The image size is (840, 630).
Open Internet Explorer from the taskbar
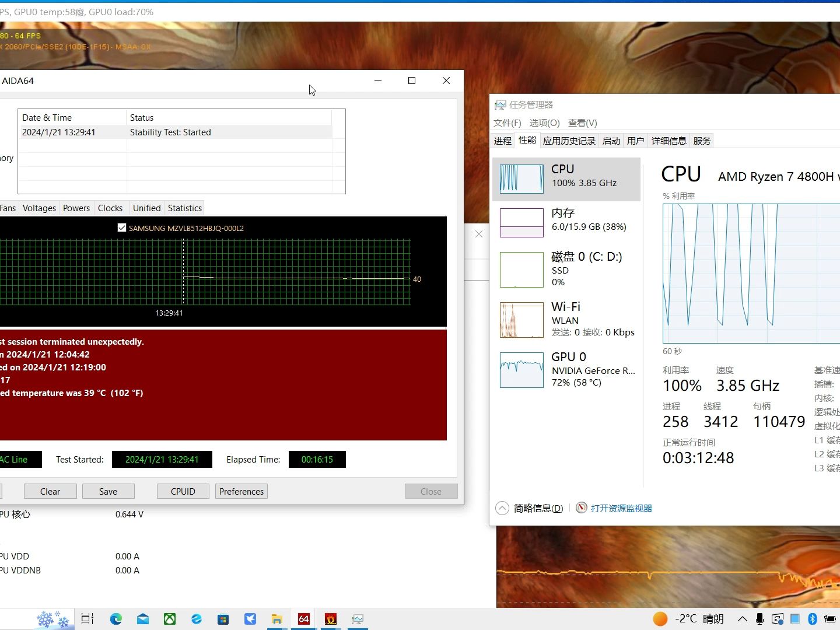click(x=197, y=619)
